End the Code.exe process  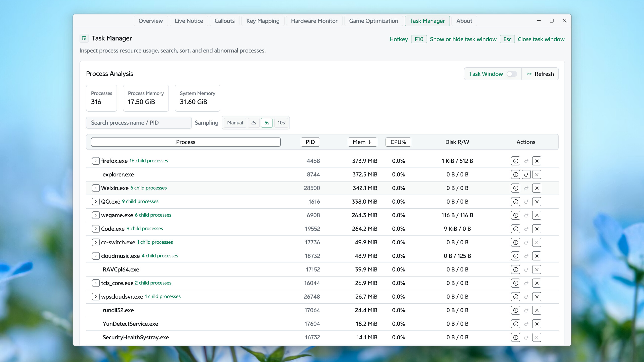click(537, 229)
